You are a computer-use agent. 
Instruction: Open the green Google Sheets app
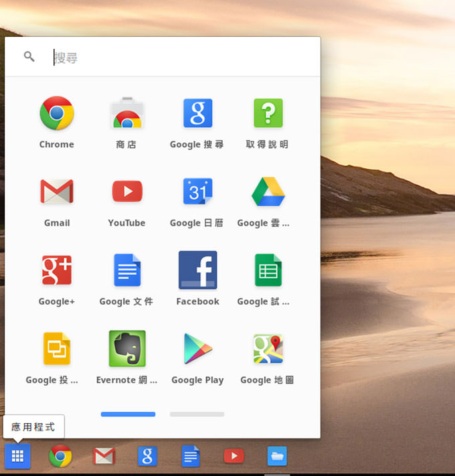[x=268, y=270]
